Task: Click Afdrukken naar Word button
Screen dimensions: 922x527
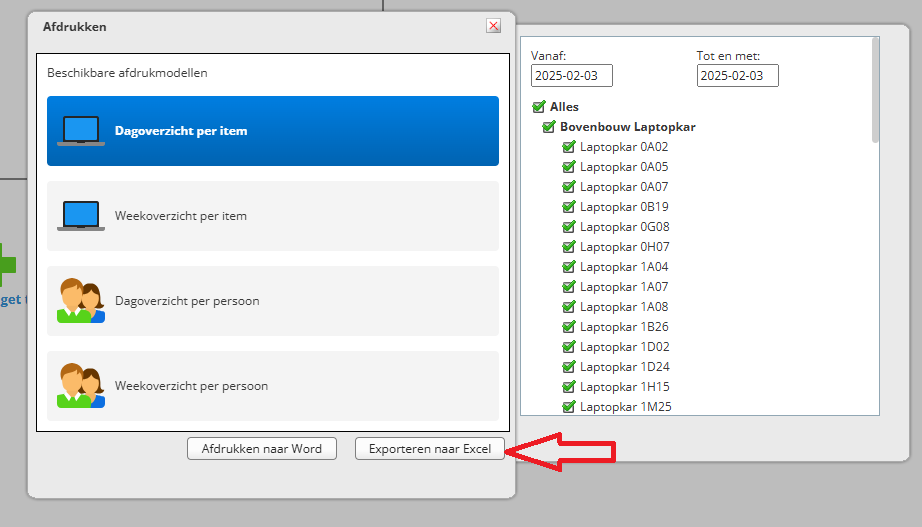Action: (262, 449)
